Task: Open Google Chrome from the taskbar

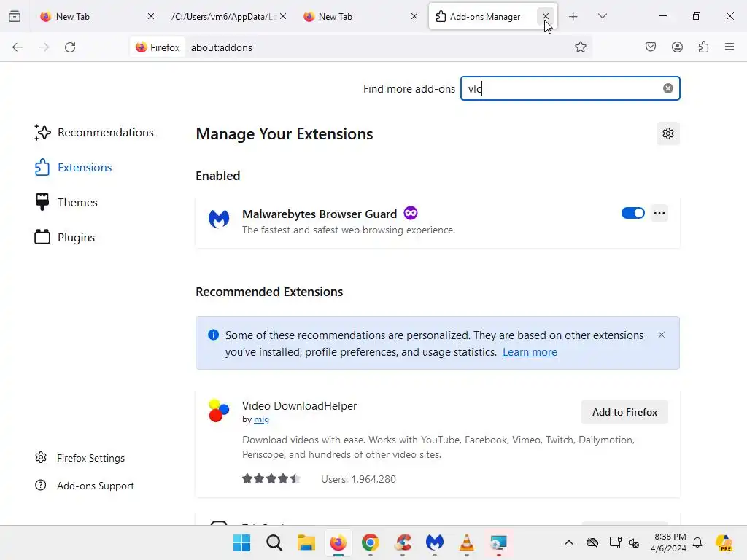Action: click(370, 542)
